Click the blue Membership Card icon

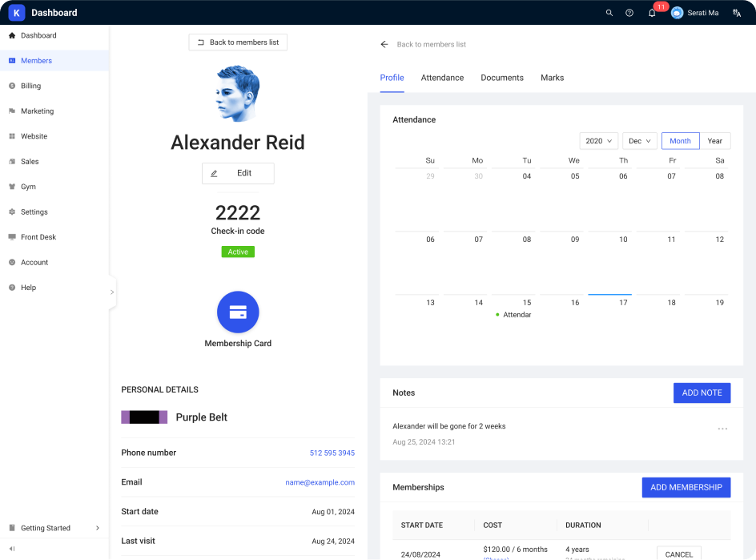(x=238, y=312)
